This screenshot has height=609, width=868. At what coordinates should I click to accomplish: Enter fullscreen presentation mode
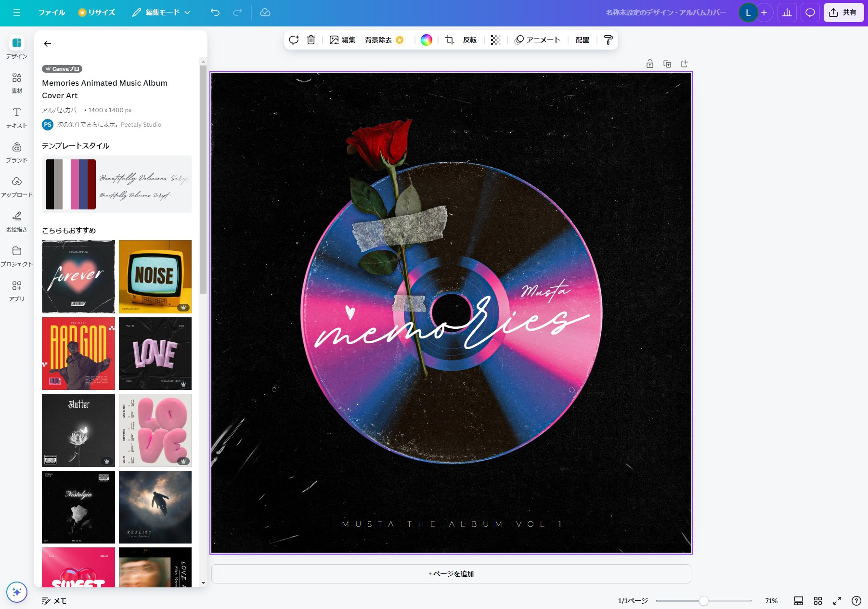837,601
